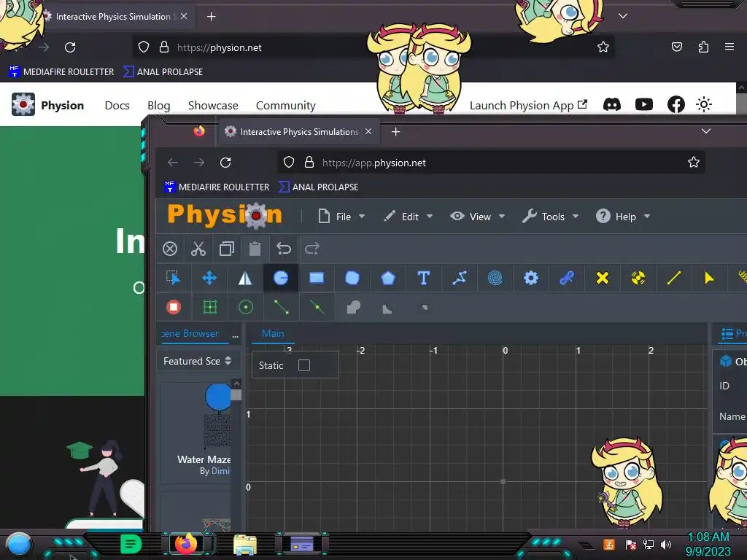747x560 pixels.
Task: Select the yellow diagonal line joint tool
Action: pyautogui.click(x=673, y=278)
